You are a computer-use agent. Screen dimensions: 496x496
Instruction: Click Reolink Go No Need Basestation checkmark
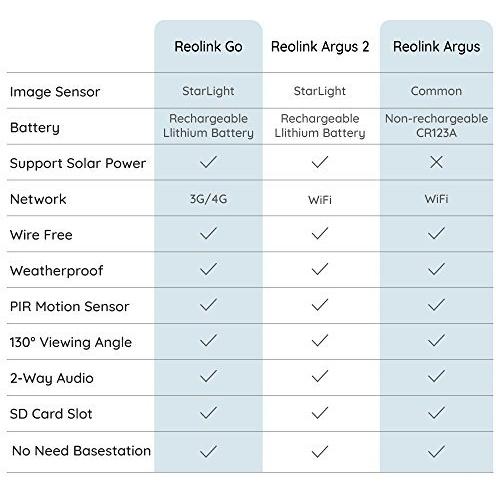click(208, 451)
